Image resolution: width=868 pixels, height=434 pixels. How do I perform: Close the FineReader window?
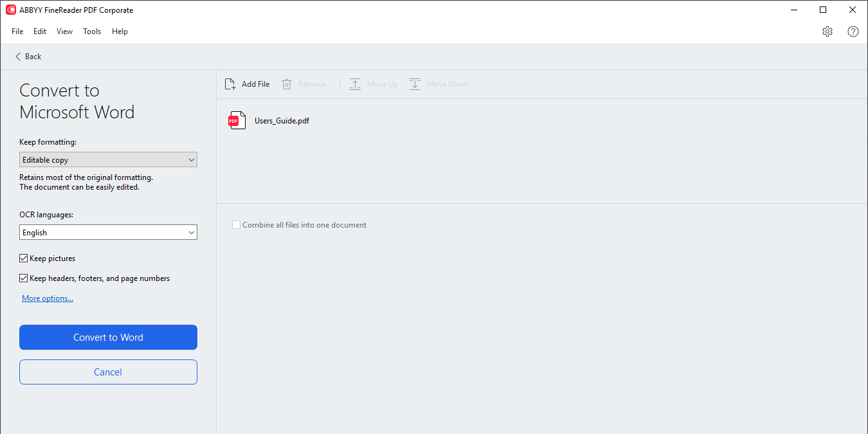pos(853,10)
